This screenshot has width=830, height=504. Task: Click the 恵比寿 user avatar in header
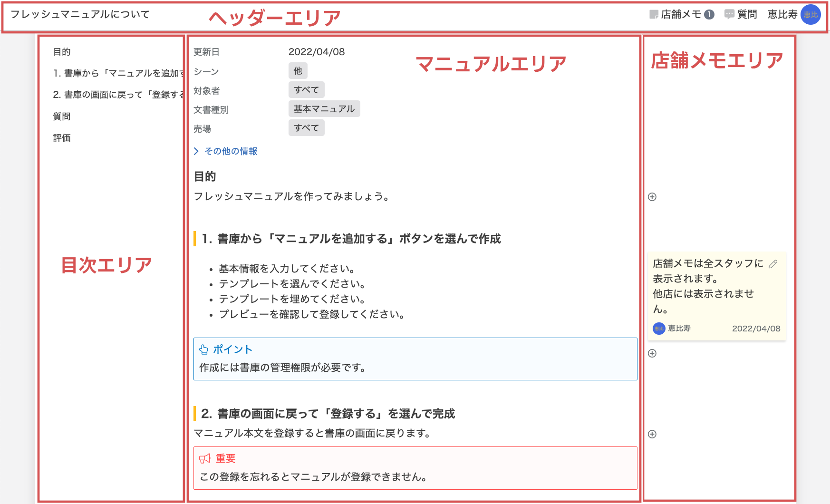tap(811, 15)
